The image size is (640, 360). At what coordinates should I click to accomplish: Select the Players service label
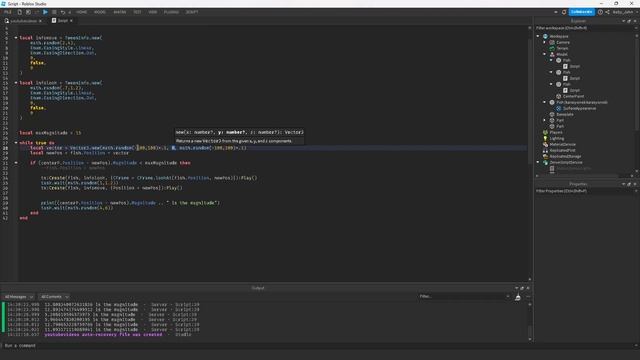[x=556, y=132]
